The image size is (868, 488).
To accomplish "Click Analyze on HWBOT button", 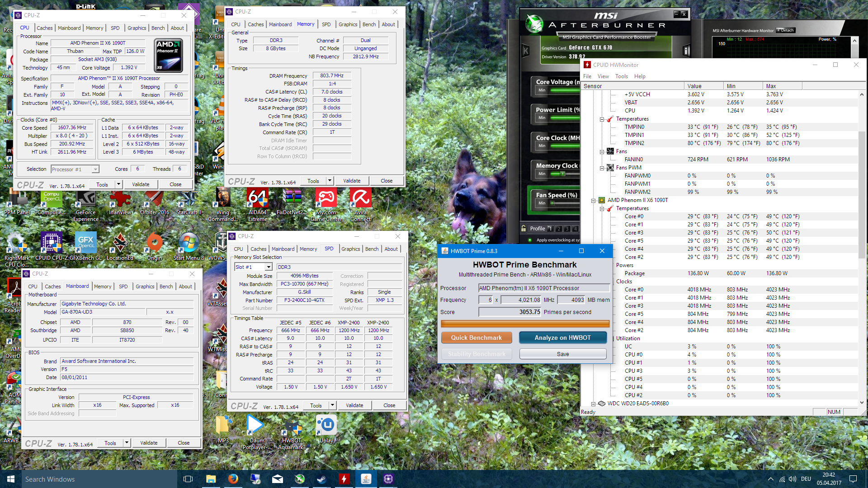I will coord(562,338).
